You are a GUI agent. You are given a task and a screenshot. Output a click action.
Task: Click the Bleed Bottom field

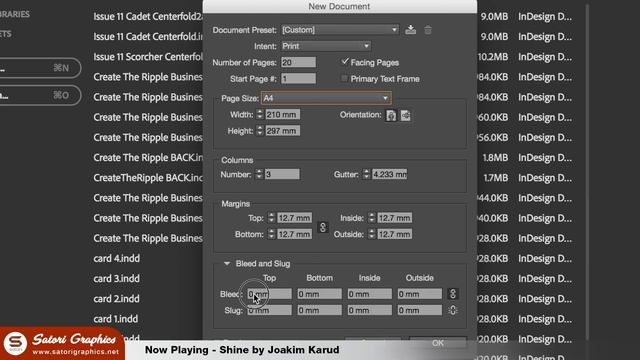tap(319, 294)
